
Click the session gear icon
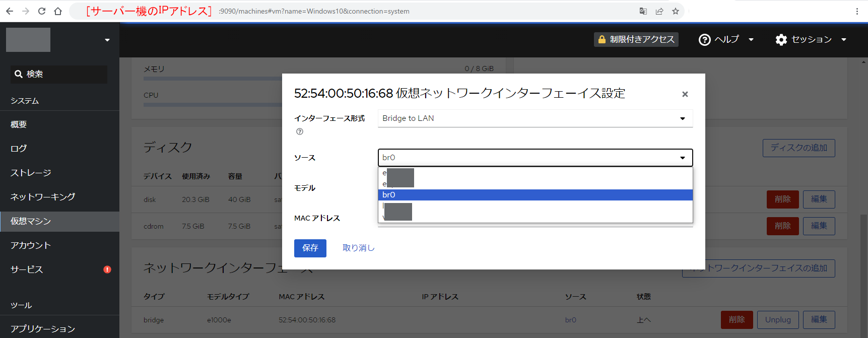coord(781,40)
